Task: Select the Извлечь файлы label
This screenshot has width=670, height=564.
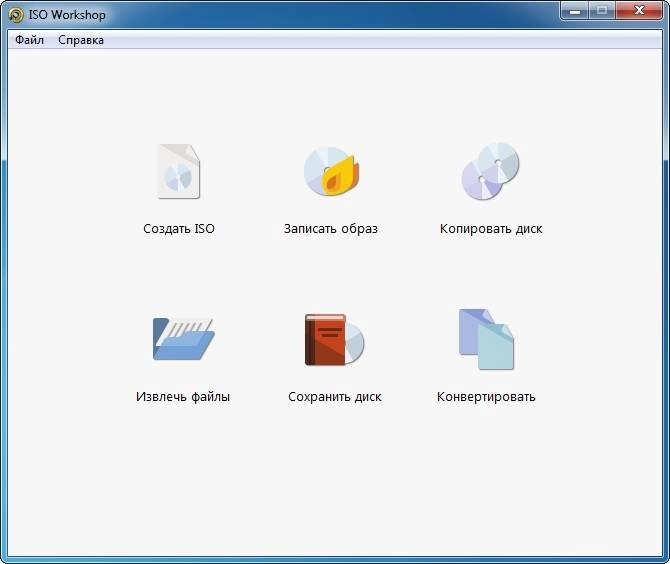Action: (x=183, y=397)
